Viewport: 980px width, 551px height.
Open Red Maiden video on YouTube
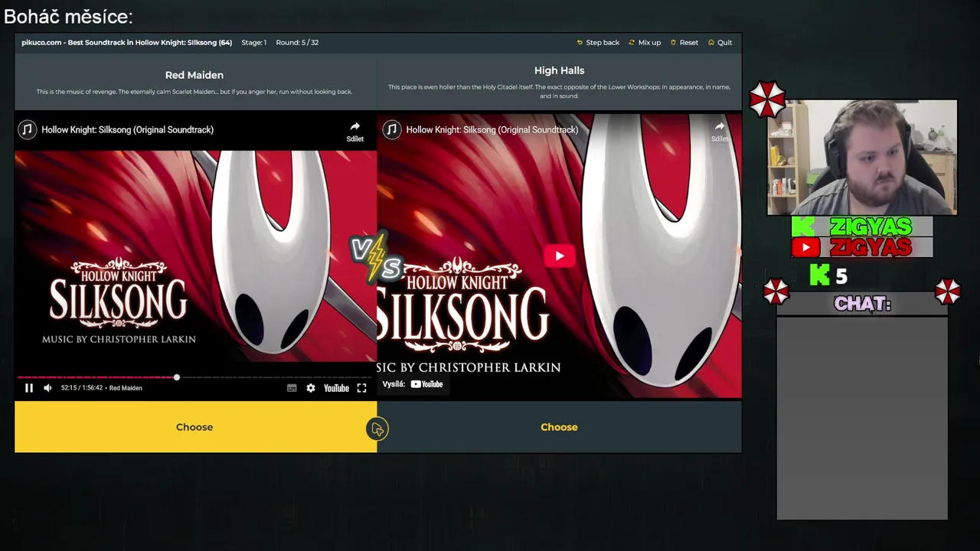(x=336, y=388)
